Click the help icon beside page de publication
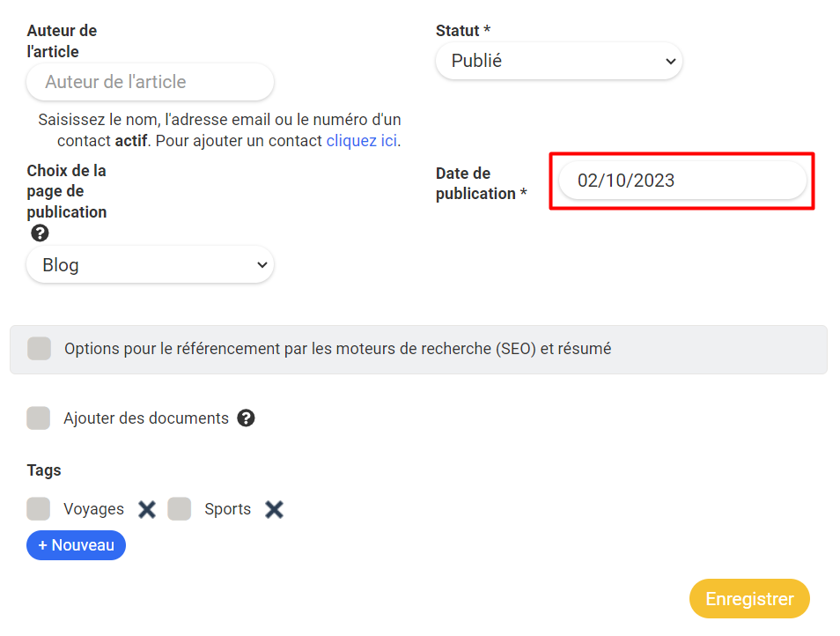 pos(40,233)
